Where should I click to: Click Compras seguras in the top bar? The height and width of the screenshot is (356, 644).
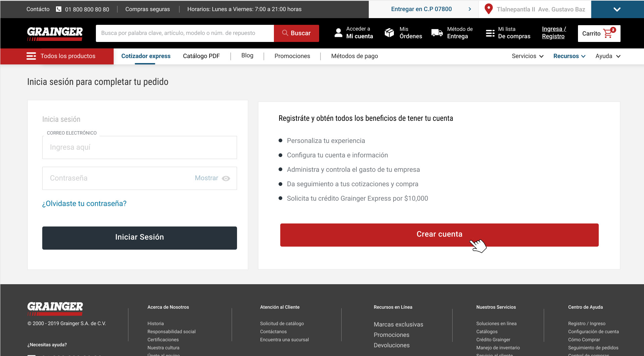point(148,9)
